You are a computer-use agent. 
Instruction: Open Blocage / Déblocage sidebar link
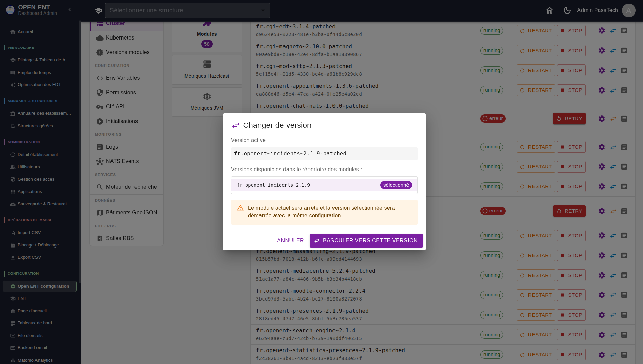click(40, 245)
